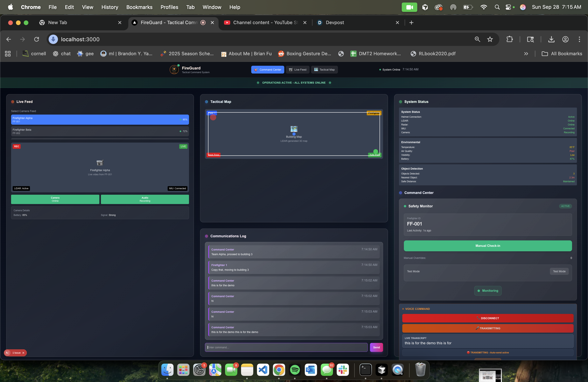
Task: Expand hidden bookmarks chevron
Action: tap(526, 54)
